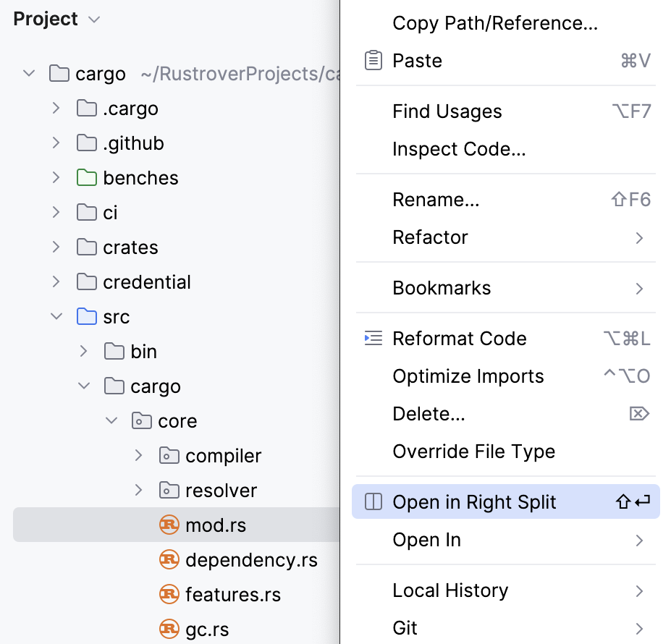Click Delete... in the context menu

pyautogui.click(x=429, y=414)
